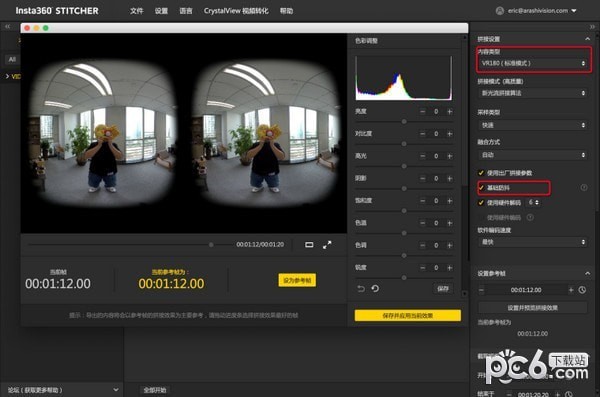Viewport: 600px width, 397px height.
Task: Click plus icon on 设置参考帧 time field
Action: tap(571, 290)
